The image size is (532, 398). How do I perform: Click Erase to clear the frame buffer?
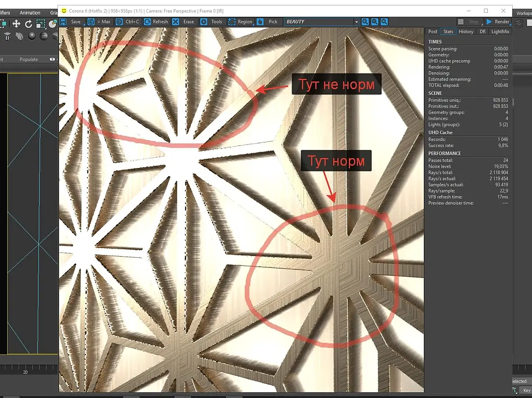coord(184,22)
